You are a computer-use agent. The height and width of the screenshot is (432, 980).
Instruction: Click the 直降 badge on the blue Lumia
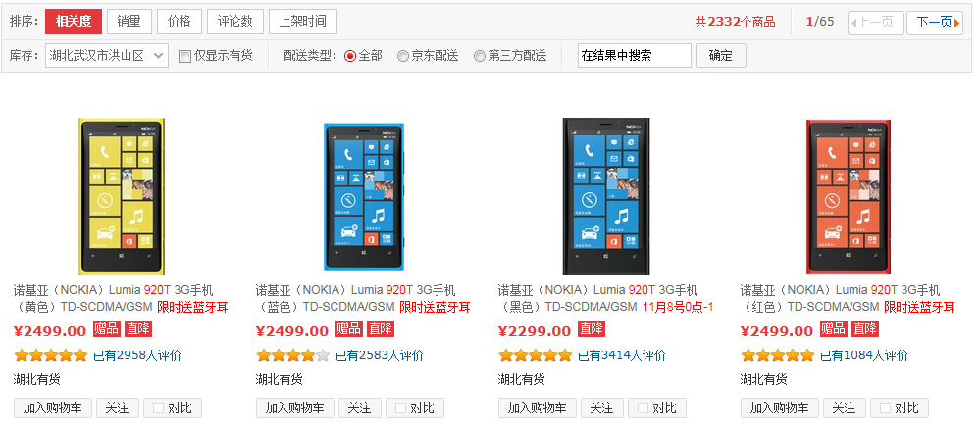tap(380, 329)
